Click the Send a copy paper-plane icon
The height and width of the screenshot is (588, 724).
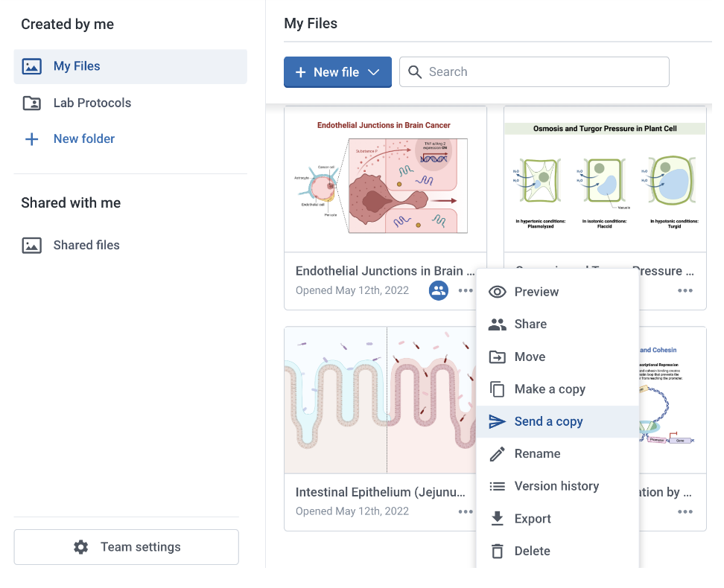[498, 421]
